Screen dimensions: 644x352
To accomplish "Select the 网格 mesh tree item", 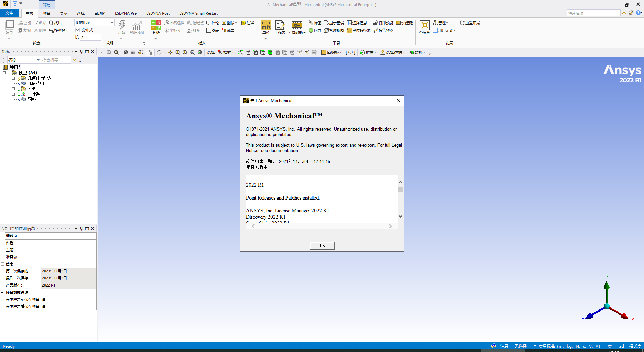I will pyautogui.click(x=32, y=99).
